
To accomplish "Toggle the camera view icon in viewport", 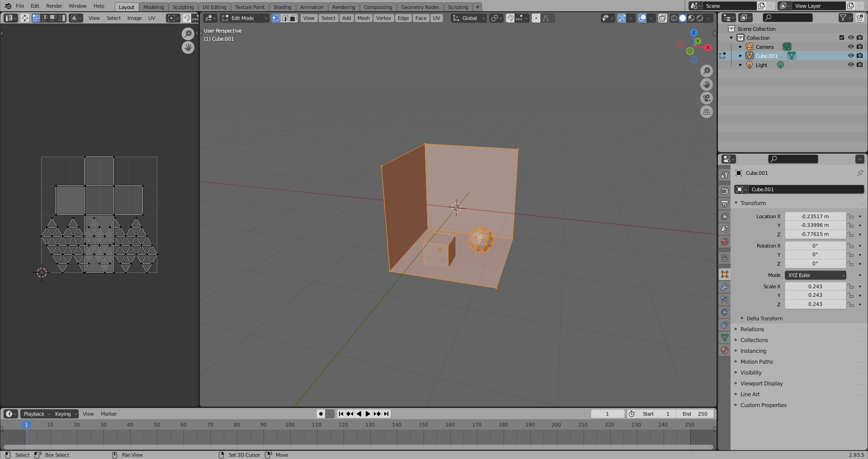I will point(707,98).
